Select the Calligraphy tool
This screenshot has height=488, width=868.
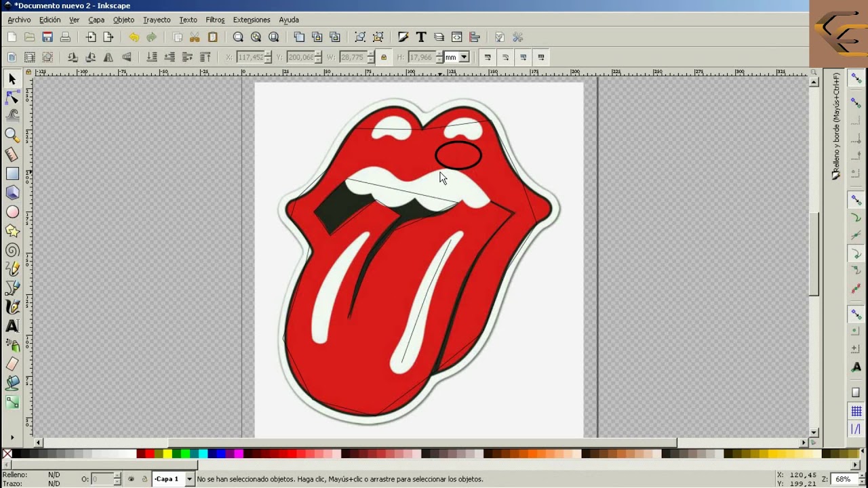[x=12, y=307]
